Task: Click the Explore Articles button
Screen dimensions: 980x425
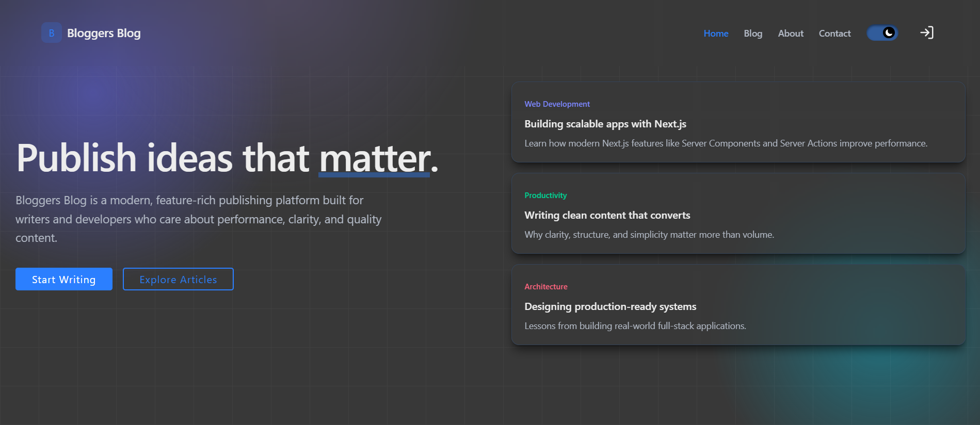Action: tap(178, 279)
